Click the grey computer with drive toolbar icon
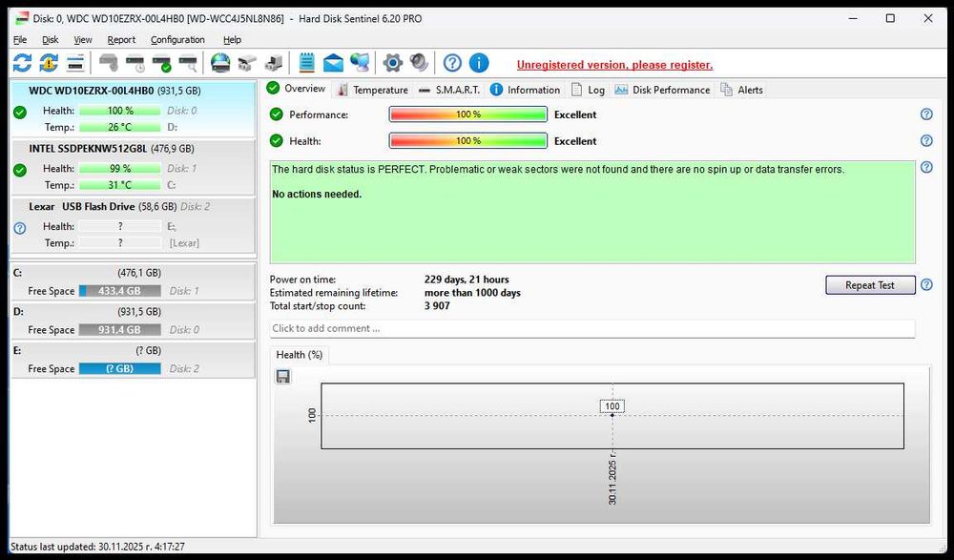The image size is (954, 560). 273,63
